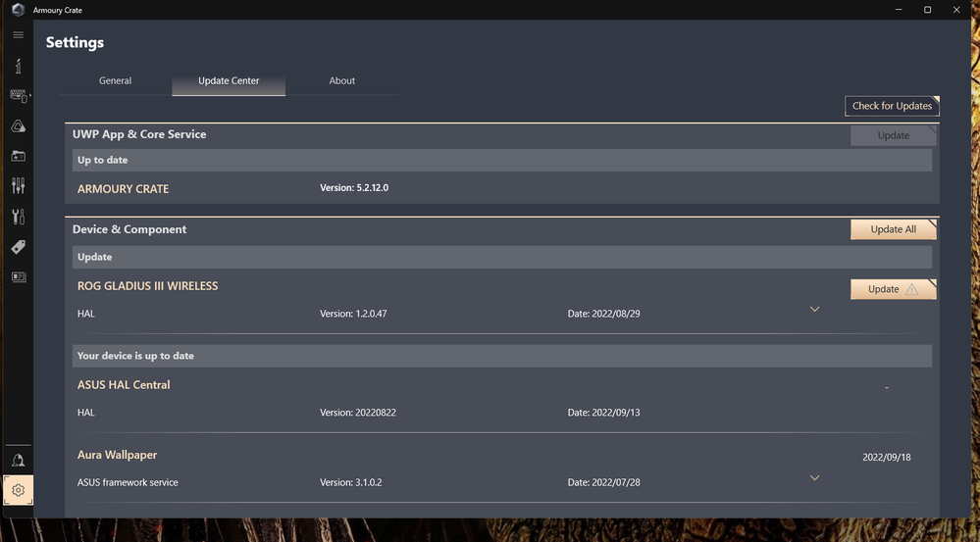Update the ROG GLADIUS III WIRELESS device
Viewport: 980px width, 542px height.
click(x=893, y=289)
